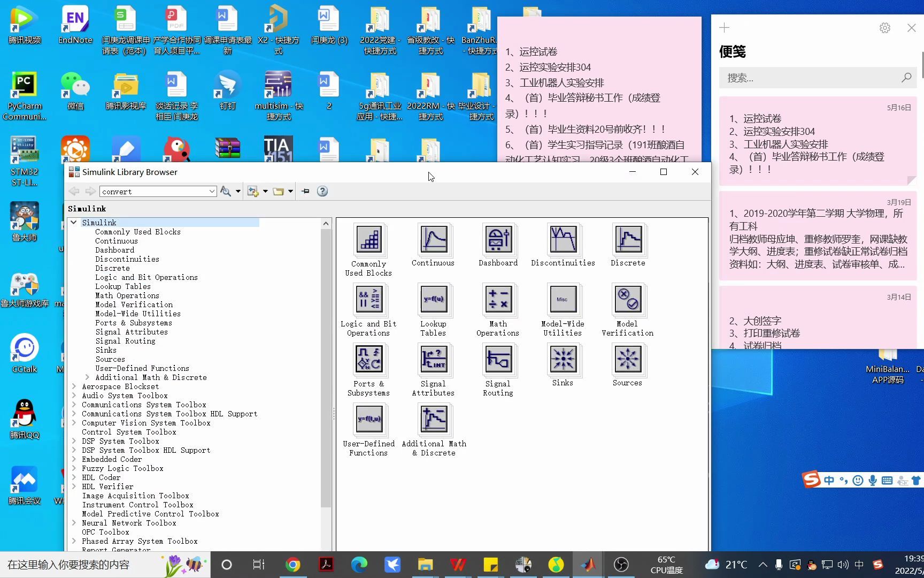Open Chrome from the taskbar
This screenshot has width=924, height=578.
[x=293, y=565]
